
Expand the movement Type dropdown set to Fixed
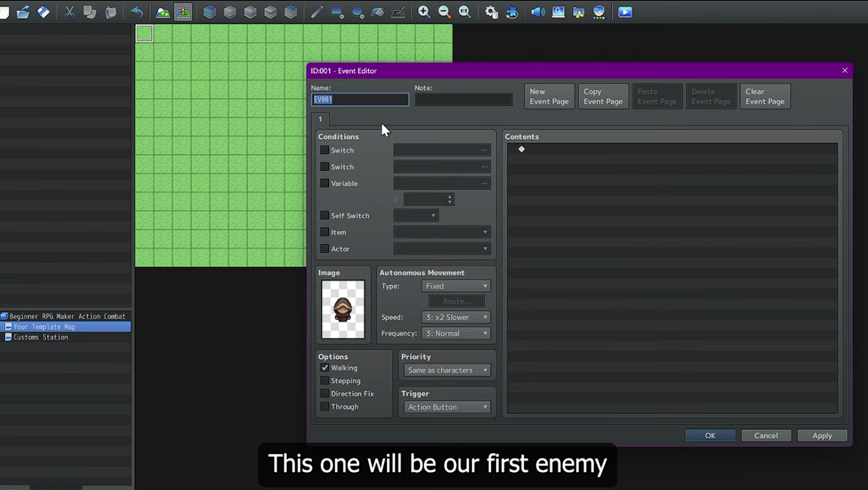tap(455, 286)
